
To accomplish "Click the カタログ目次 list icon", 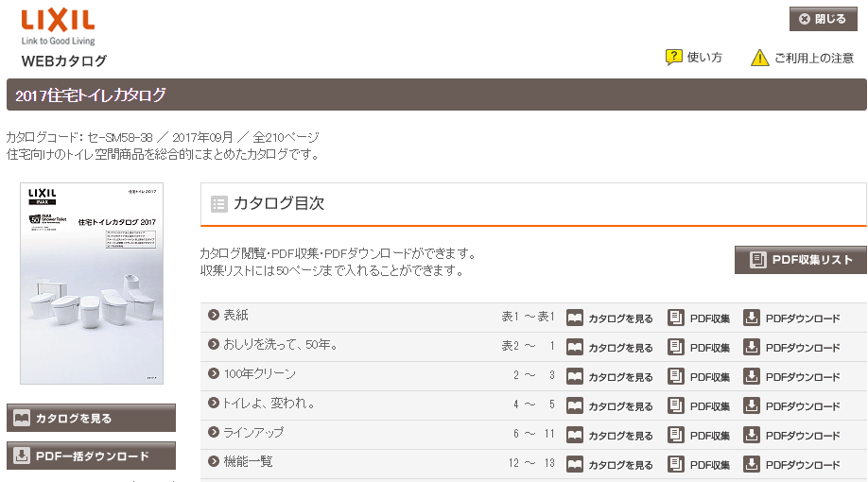I will click(219, 204).
